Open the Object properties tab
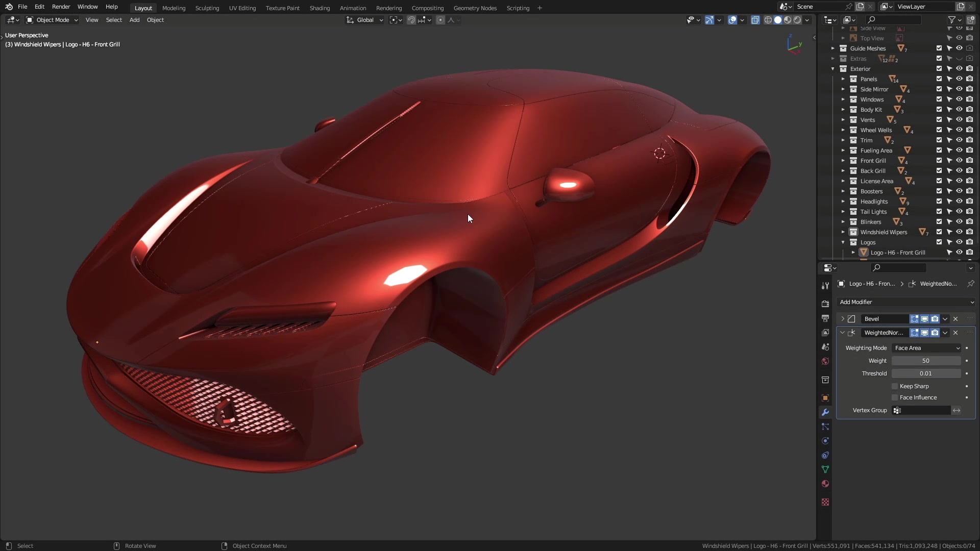Viewport: 980px width, 551px height. (825, 398)
